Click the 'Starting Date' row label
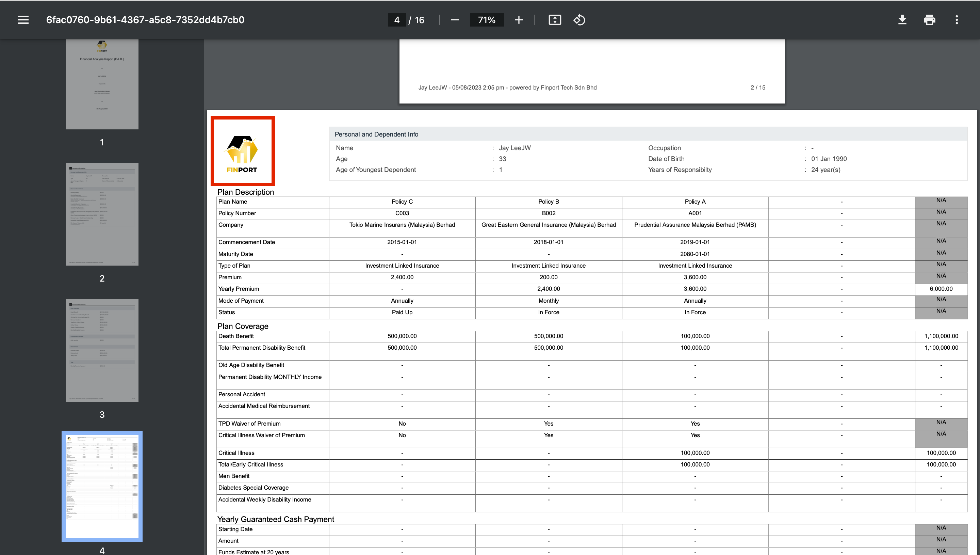This screenshot has width=980, height=555. click(235, 529)
